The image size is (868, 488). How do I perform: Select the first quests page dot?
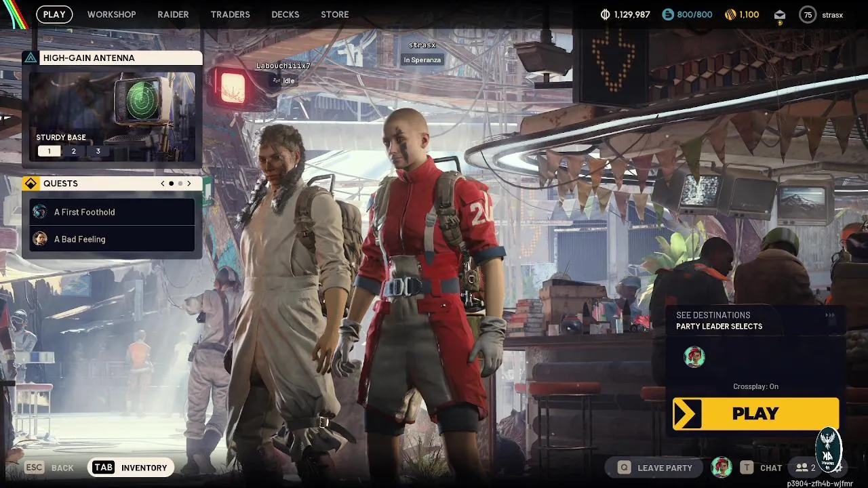pyautogui.click(x=171, y=184)
